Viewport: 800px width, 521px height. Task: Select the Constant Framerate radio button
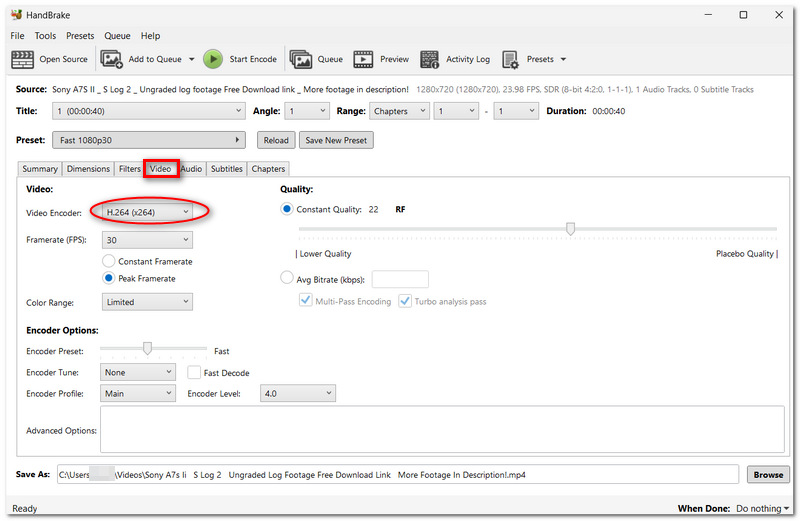pos(108,261)
